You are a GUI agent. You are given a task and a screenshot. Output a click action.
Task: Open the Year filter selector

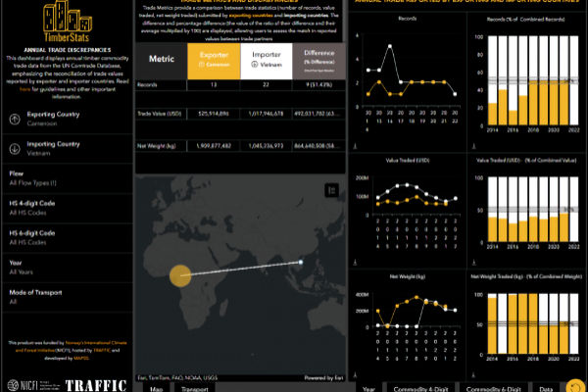pos(68,268)
